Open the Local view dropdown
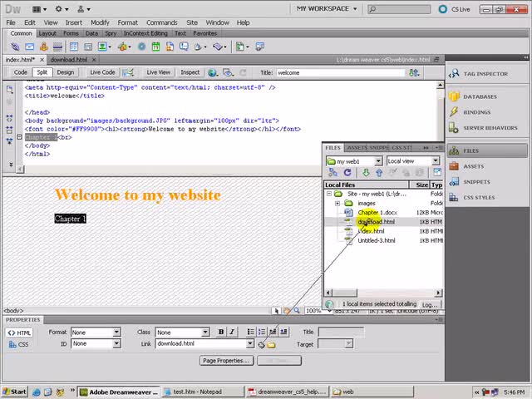Viewport: 532px width, 399px height. pos(436,160)
